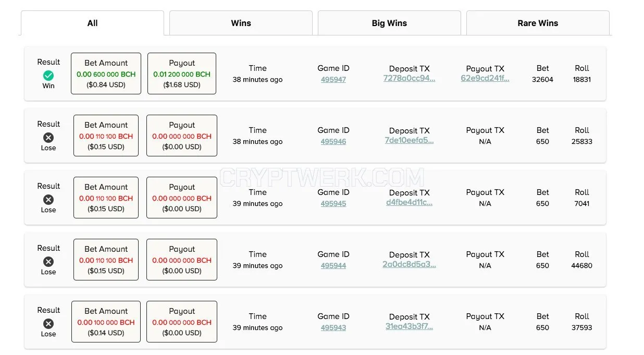Open deposit transaction 7de10eefa5 link

click(409, 140)
